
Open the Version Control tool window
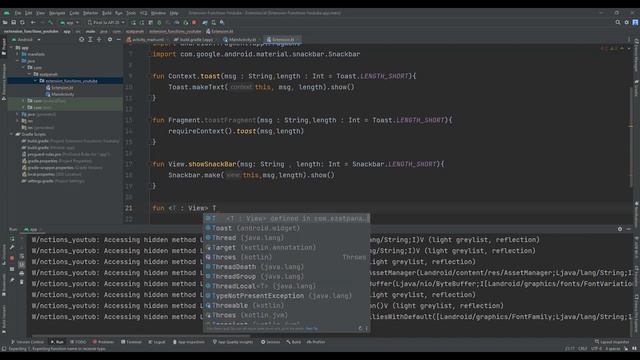click(x=27, y=342)
